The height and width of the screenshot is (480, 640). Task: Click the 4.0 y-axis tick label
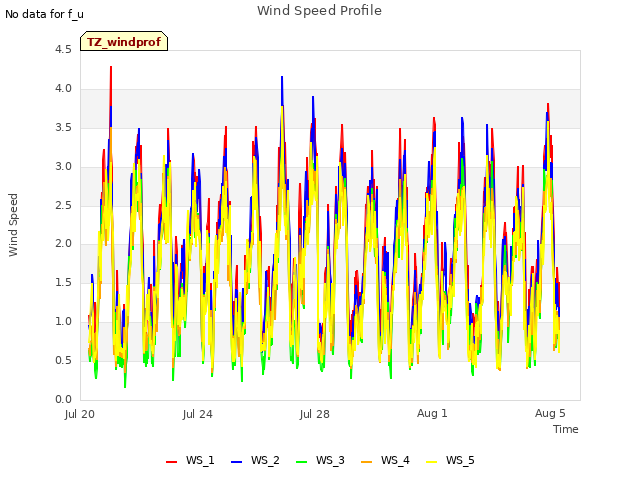(63, 89)
